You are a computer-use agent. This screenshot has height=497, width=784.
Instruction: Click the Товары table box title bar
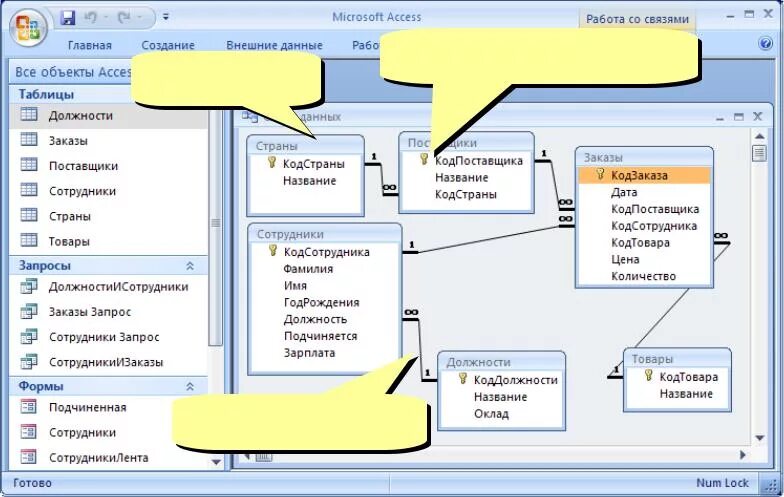[677, 358]
